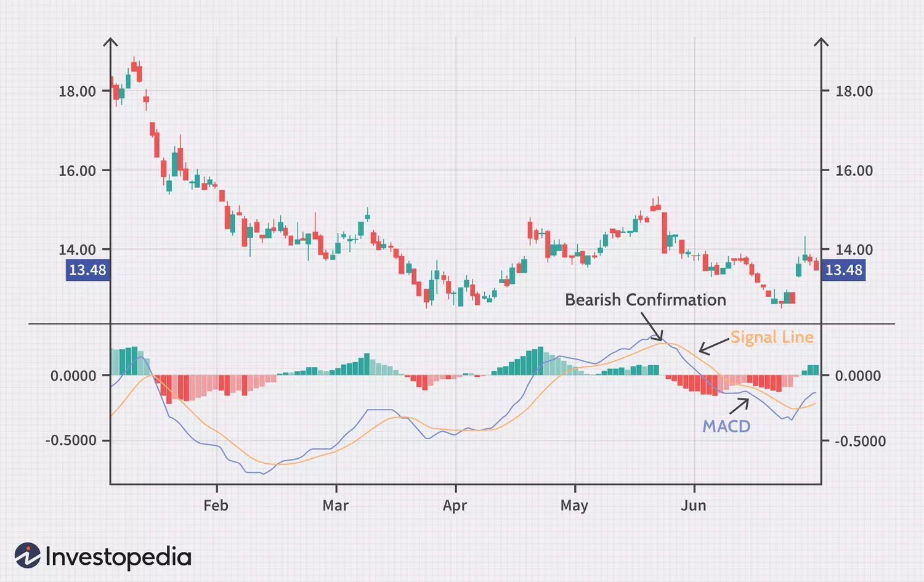Click the Investopedia wordmark text

click(x=118, y=557)
